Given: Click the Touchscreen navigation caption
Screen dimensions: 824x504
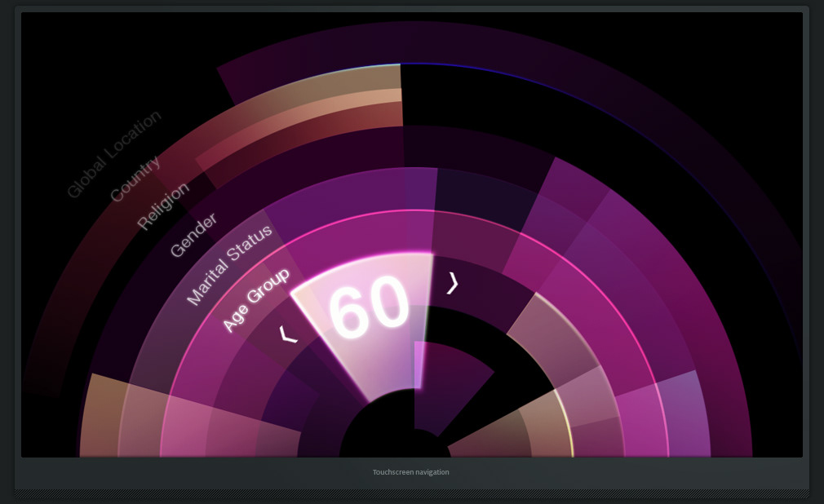Looking at the screenshot, I should [x=411, y=472].
